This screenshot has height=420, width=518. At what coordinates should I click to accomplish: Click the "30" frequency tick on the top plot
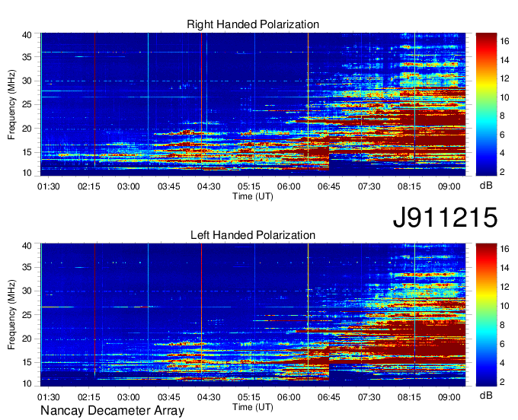[x=27, y=81]
